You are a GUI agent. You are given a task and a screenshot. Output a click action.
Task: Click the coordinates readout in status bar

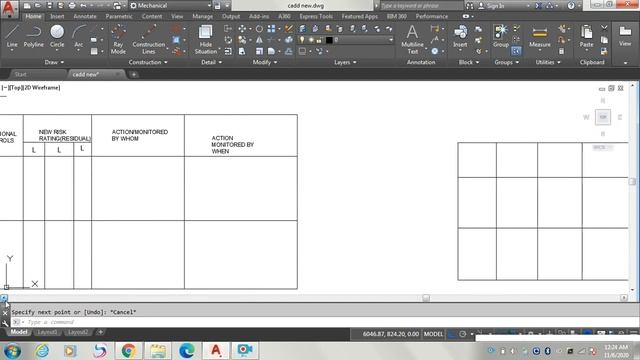pos(391,334)
